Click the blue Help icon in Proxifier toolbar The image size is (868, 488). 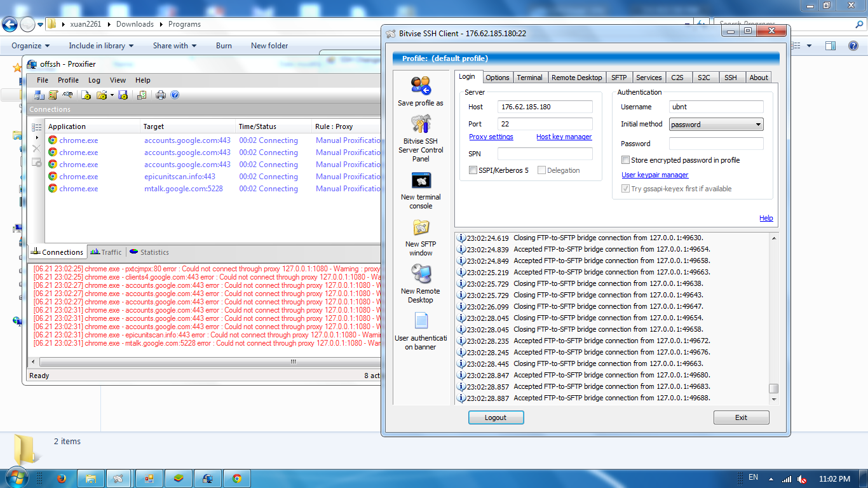click(x=175, y=95)
